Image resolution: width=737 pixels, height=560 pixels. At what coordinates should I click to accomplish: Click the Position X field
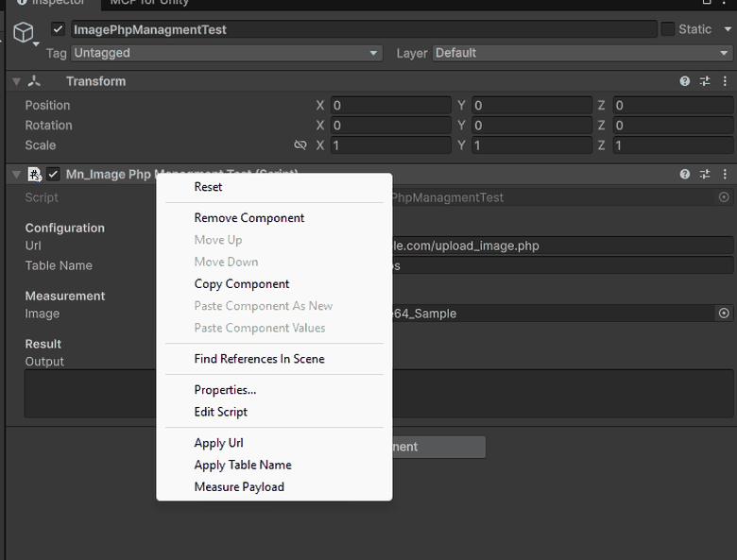390,105
